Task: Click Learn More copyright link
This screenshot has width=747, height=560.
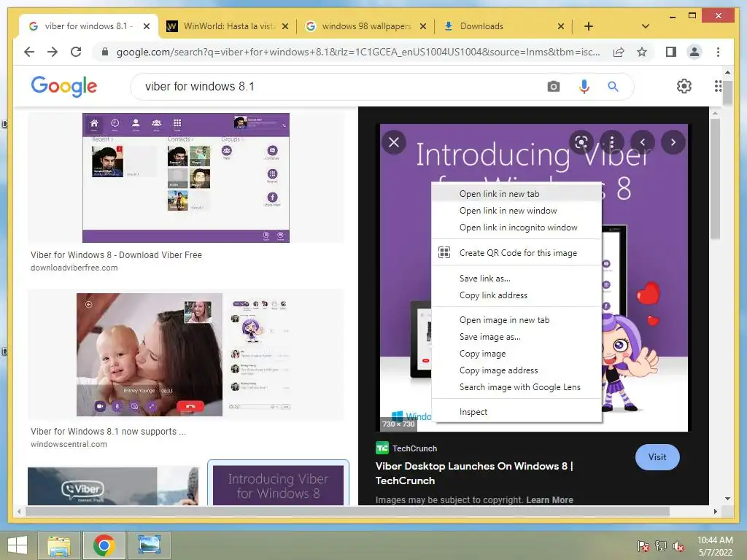Action: click(549, 500)
